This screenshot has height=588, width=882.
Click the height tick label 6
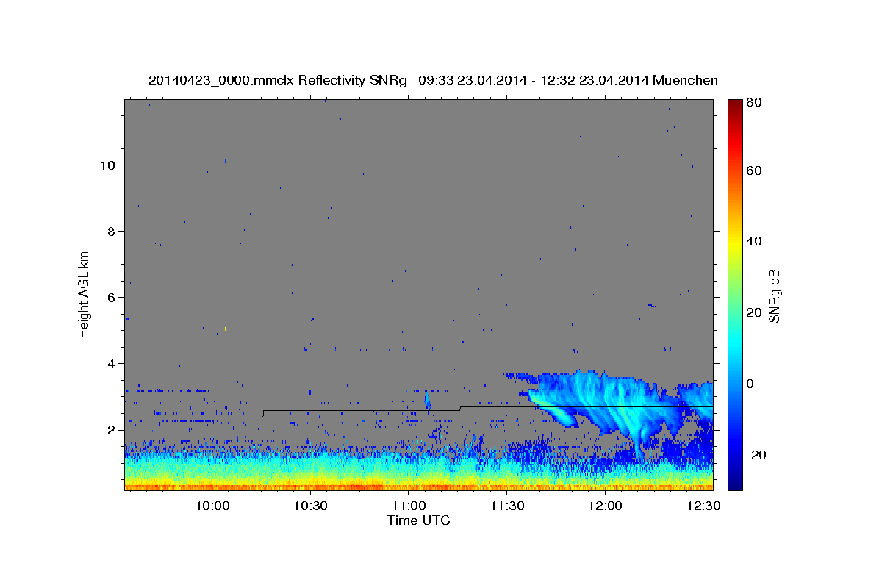coord(111,297)
